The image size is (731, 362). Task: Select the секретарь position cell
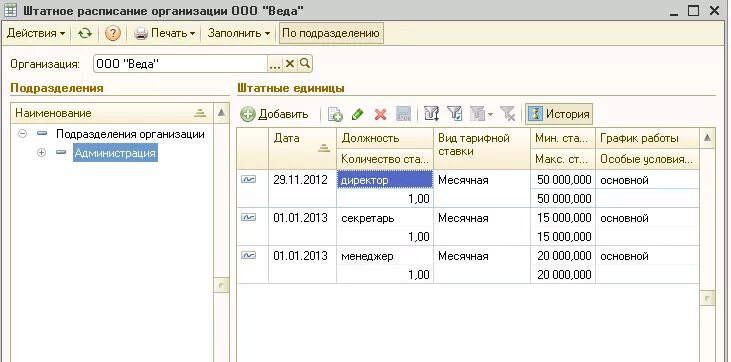tap(385, 217)
